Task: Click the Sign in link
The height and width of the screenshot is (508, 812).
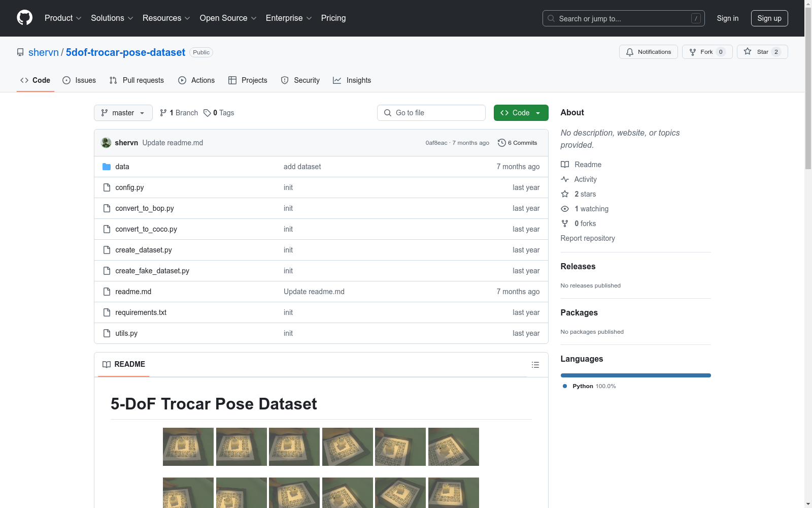Action: 727,18
